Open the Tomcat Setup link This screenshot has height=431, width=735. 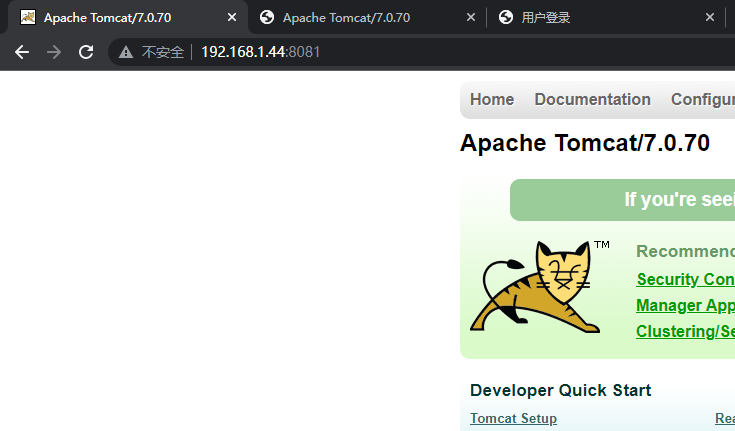tap(513, 418)
